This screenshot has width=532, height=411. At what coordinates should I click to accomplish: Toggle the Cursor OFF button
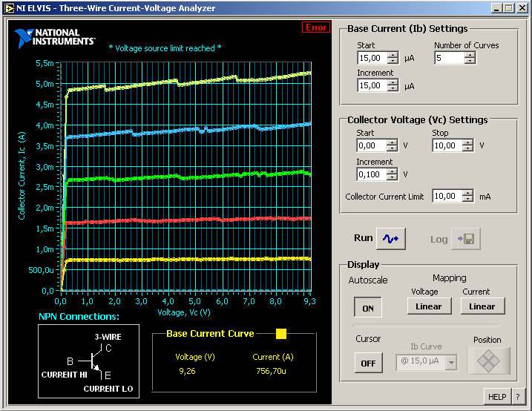coord(368,364)
